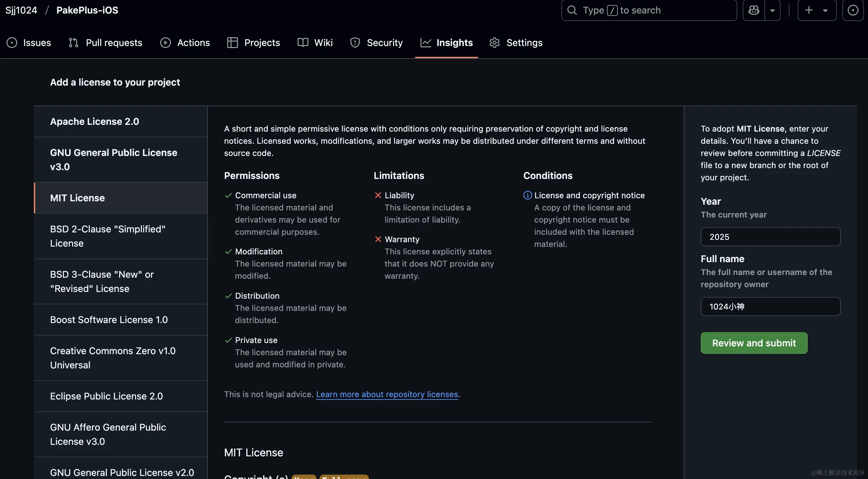
Task: Select the Security shield icon
Action: point(354,43)
